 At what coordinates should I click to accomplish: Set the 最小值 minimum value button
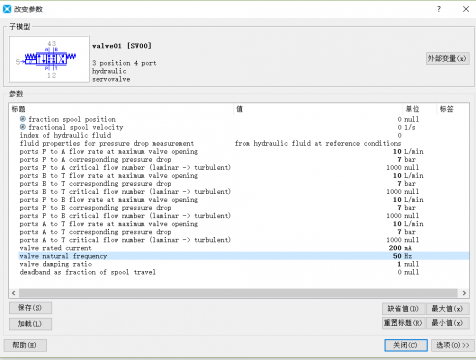448,323
